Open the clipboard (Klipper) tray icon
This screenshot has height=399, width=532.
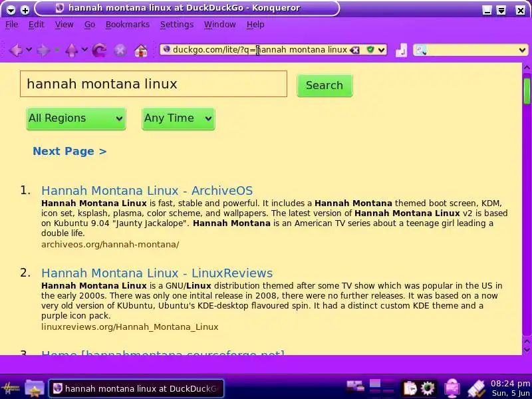410,388
